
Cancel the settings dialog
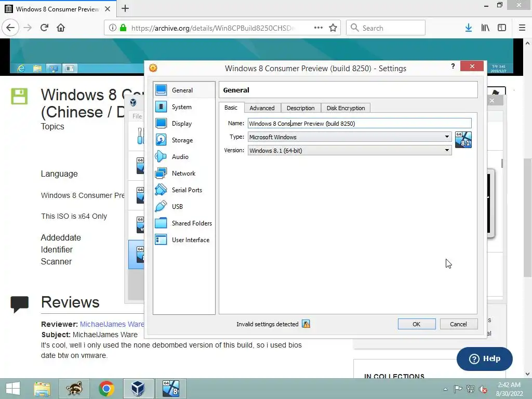tap(458, 324)
